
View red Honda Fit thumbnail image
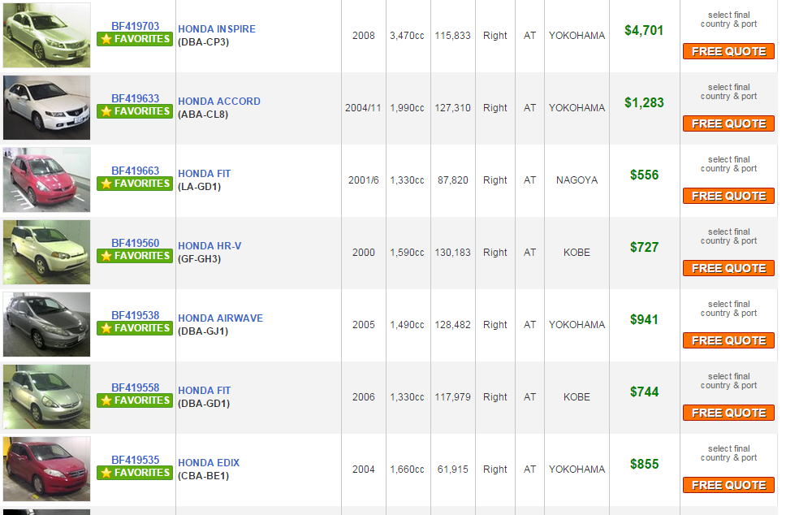tap(47, 180)
